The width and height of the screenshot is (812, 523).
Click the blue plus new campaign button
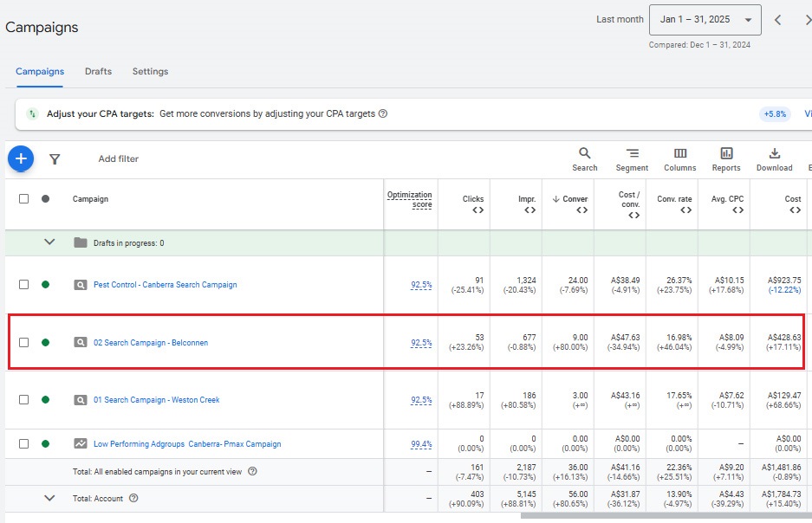click(21, 158)
